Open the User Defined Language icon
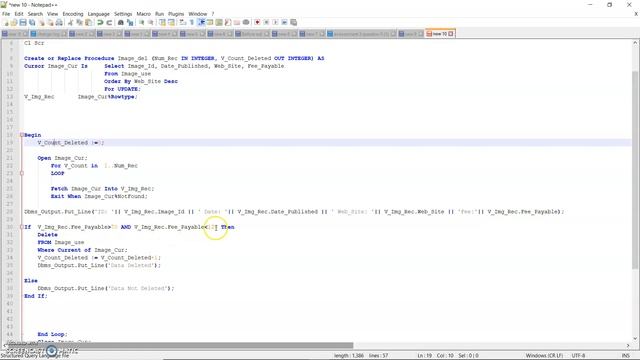 210,22
